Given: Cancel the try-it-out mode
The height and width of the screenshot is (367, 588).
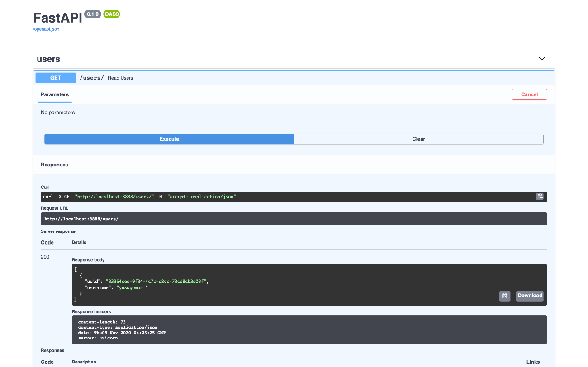Looking at the screenshot, I should [529, 94].
